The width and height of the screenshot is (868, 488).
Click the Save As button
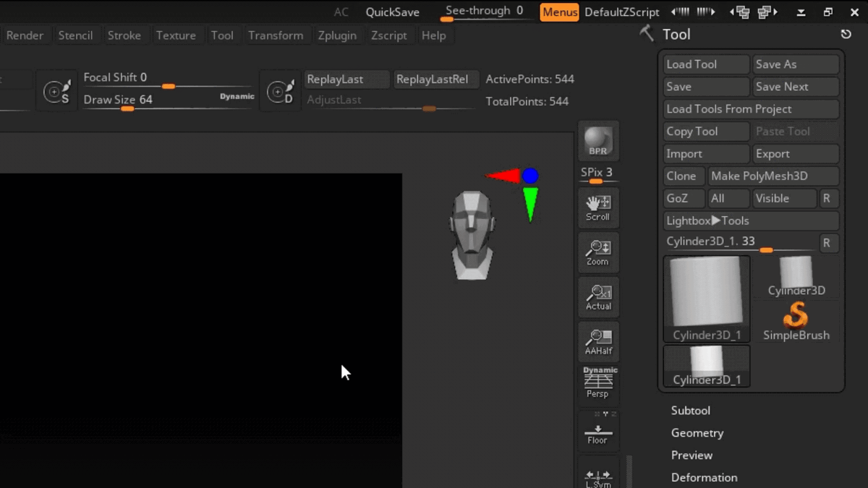click(796, 64)
